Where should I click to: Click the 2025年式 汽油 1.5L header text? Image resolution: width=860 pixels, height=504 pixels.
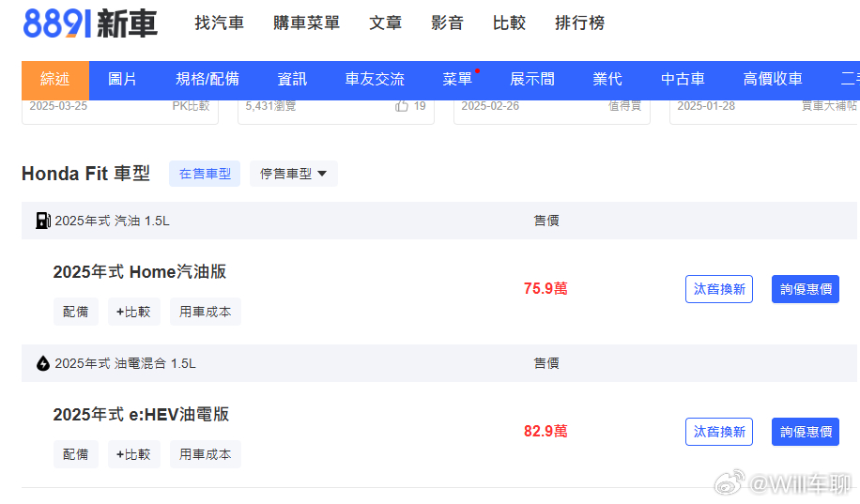[x=112, y=221]
